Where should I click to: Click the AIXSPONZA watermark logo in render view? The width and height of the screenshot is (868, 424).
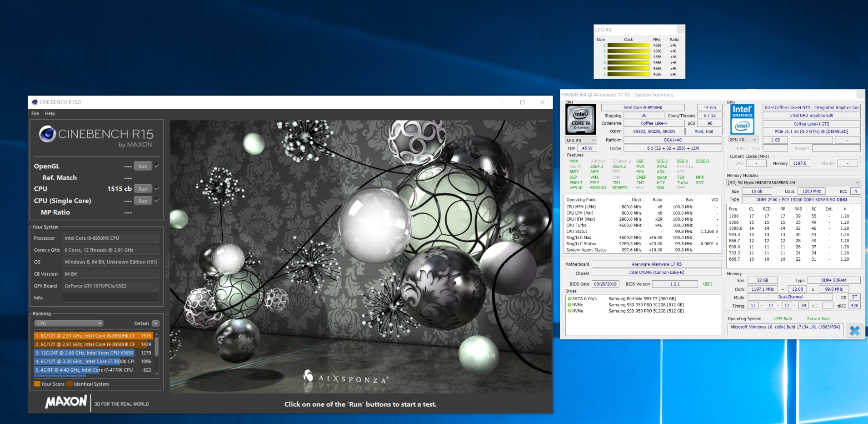[x=345, y=377]
